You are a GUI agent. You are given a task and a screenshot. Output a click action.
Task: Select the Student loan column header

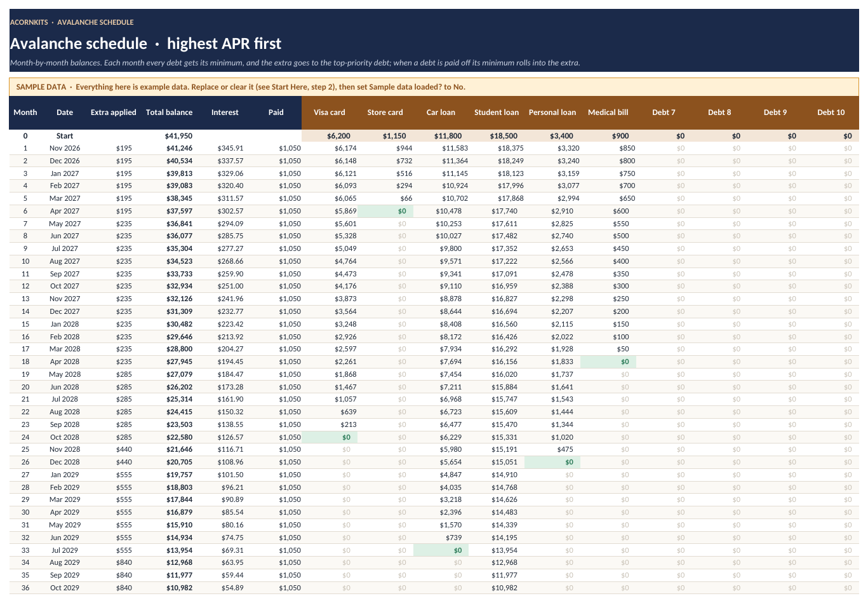click(x=497, y=112)
